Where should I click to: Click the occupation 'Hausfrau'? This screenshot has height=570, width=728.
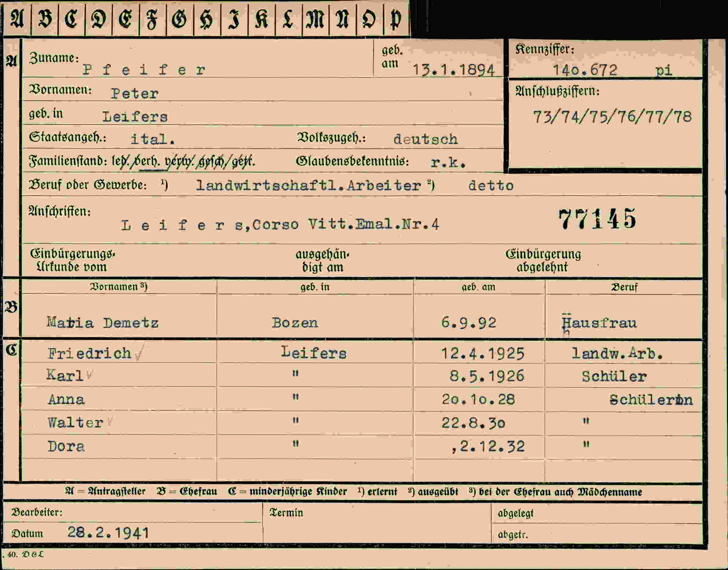(x=599, y=323)
